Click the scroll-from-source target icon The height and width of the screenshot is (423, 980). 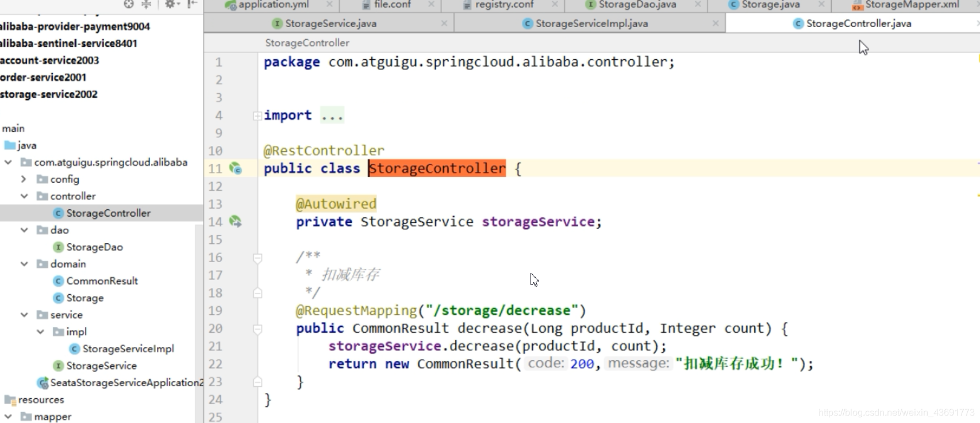(129, 4)
